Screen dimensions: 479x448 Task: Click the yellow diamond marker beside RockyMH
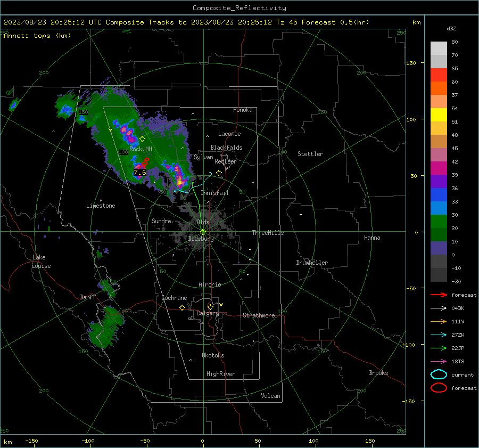tap(142, 139)
